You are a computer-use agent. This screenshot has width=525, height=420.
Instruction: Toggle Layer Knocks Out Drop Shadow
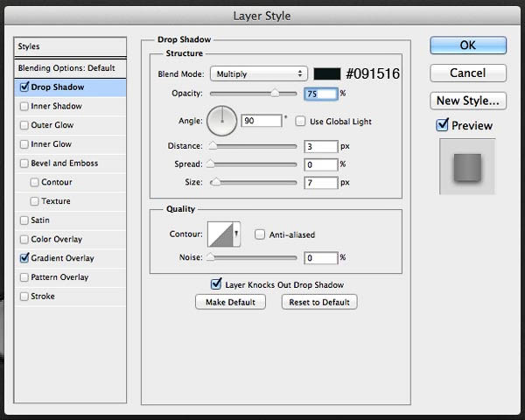tap(216, 284)
